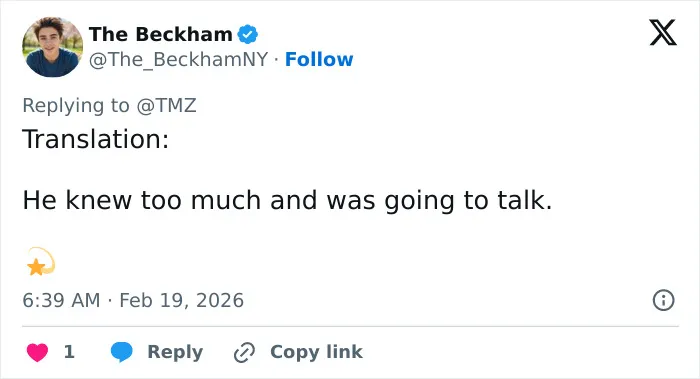Select the "He knew too much" sentence
The image size is (700, 379).
click(x=288, y=200)
